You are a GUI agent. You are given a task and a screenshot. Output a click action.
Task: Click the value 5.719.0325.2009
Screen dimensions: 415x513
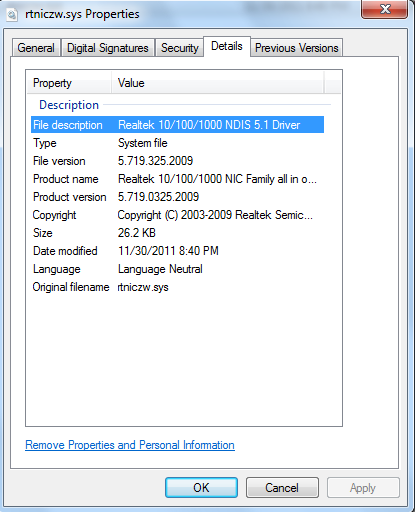point(158,197)
